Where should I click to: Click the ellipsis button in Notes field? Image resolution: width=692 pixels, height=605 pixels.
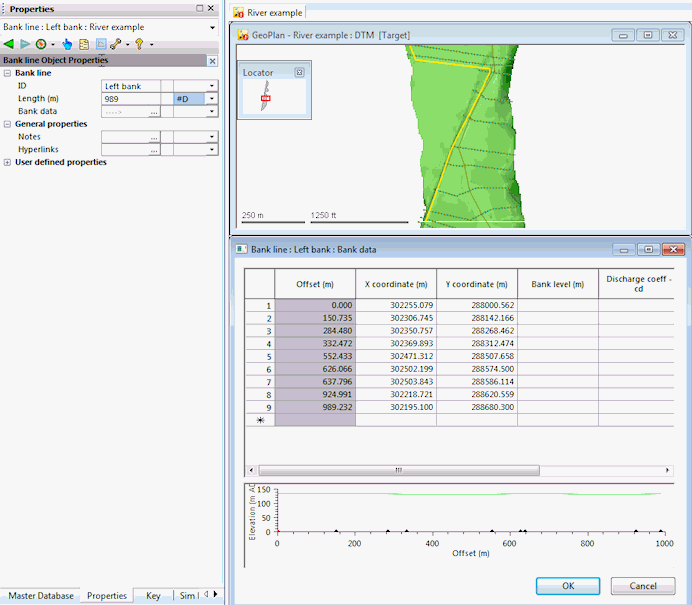[x=154, y=138]
